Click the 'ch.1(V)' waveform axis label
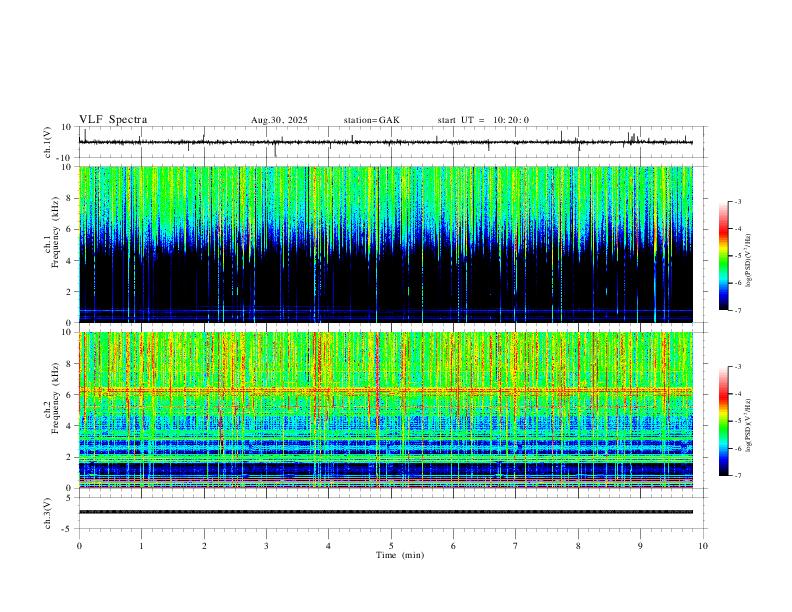This screenshot has width=792, height=612. [48, 142]
